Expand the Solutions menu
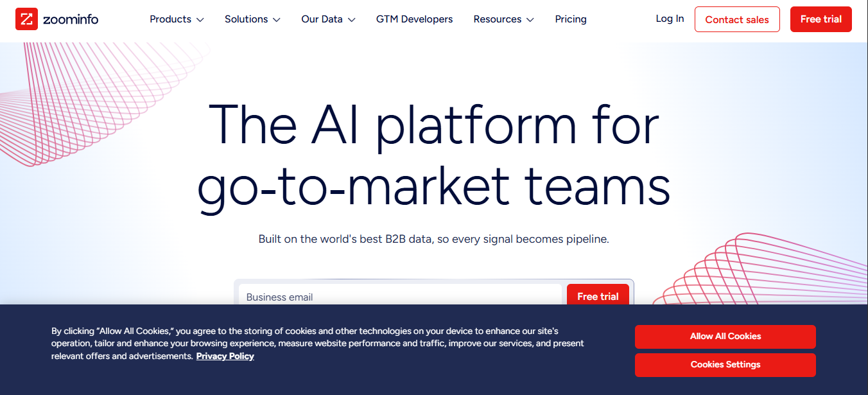Screen dimensions: 868x395 tap(252, 19)
